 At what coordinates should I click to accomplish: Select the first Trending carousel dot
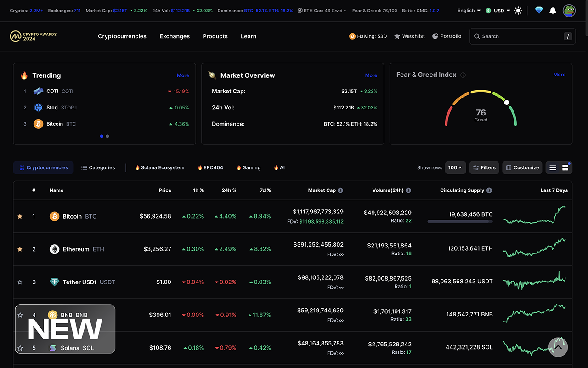click(102, 136)
